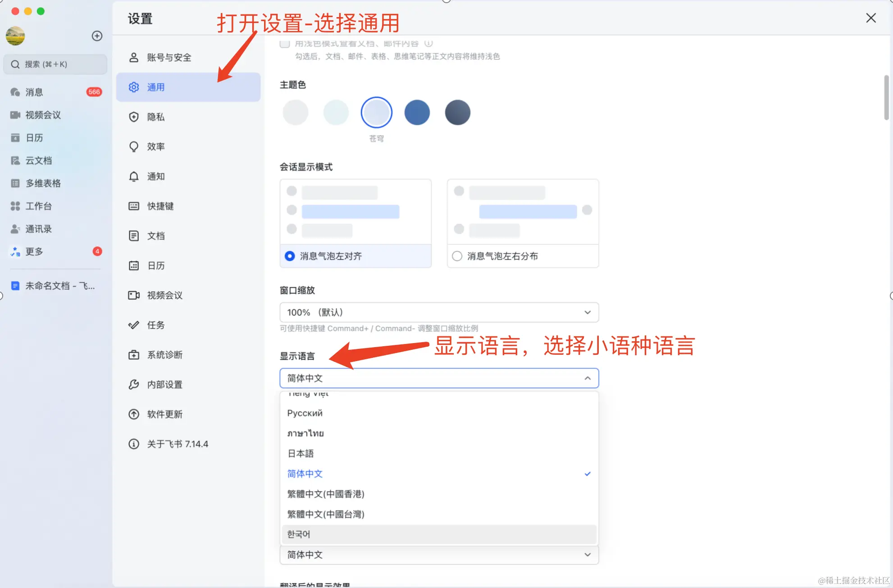Image resolution: width=893 pixels, height=588 pixels.
Task: Expand the lower 简体中文 dropdown
Action: [439, 555]
